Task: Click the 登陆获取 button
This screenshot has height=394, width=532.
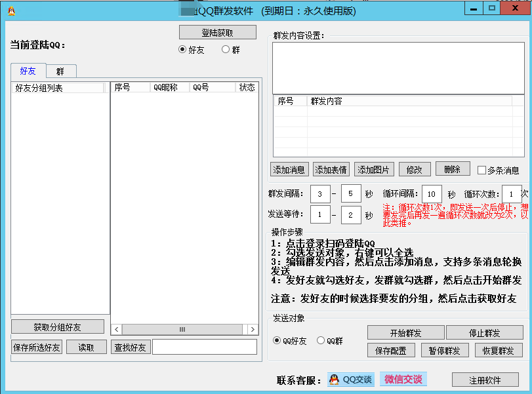Action: click(218, 33)
